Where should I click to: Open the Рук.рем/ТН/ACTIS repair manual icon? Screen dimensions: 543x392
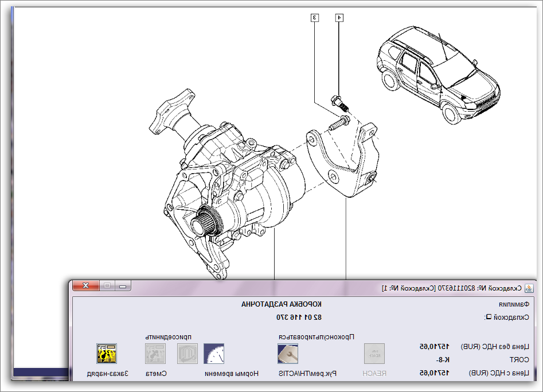(x=288, y=353)
